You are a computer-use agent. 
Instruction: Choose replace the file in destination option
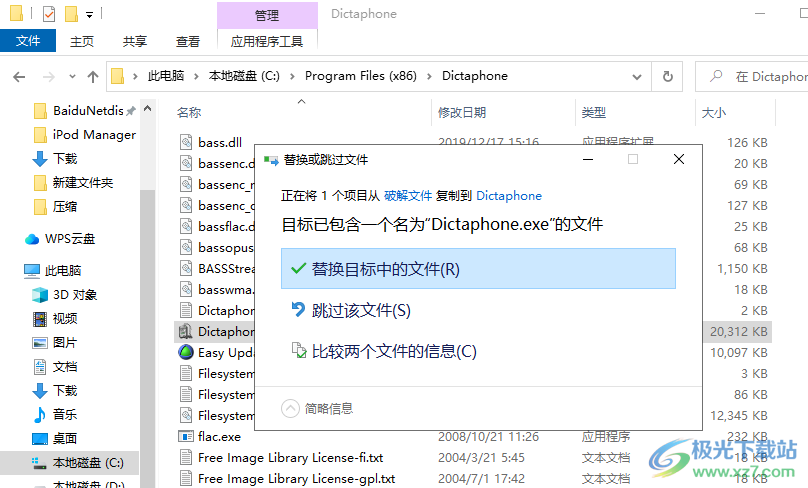point(478,268)
